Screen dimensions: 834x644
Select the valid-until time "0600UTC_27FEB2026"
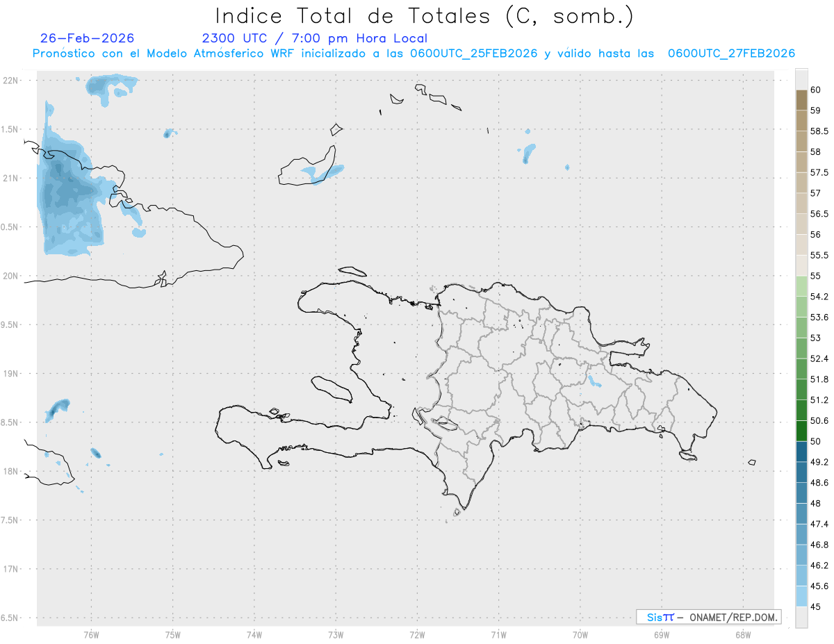[x=731, y=53]
